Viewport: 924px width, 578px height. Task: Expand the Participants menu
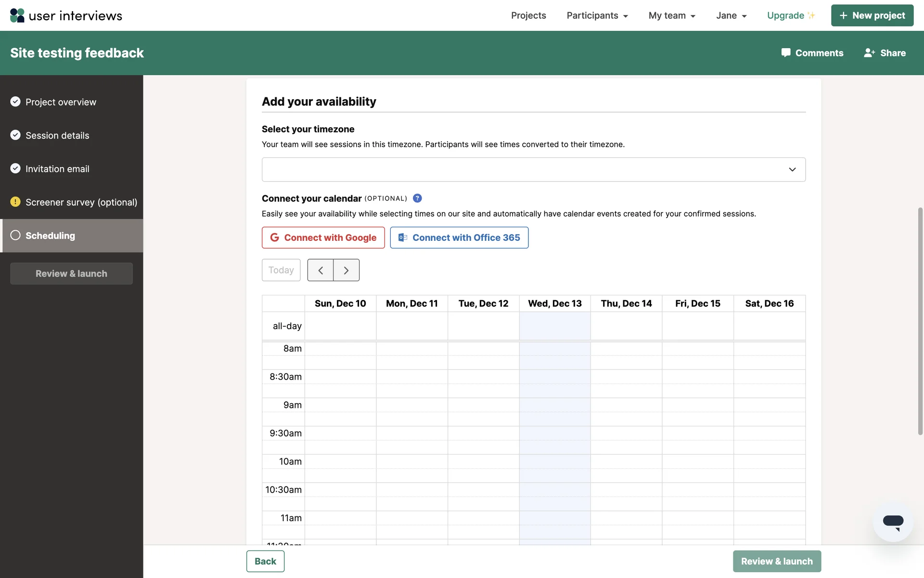click(597, 15)
